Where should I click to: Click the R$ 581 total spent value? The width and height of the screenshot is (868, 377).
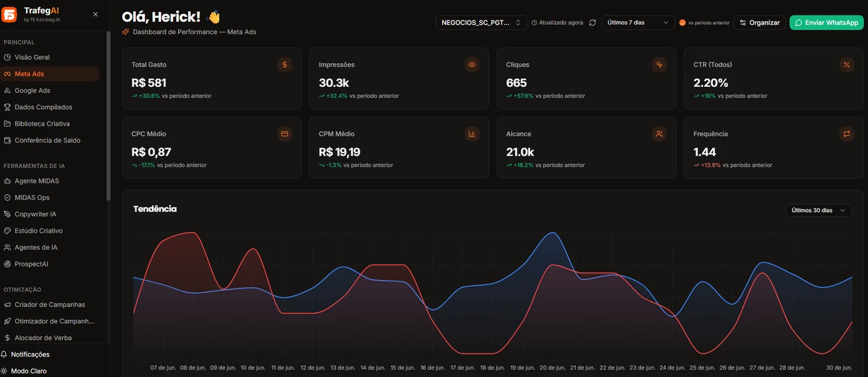coord(149,82)
